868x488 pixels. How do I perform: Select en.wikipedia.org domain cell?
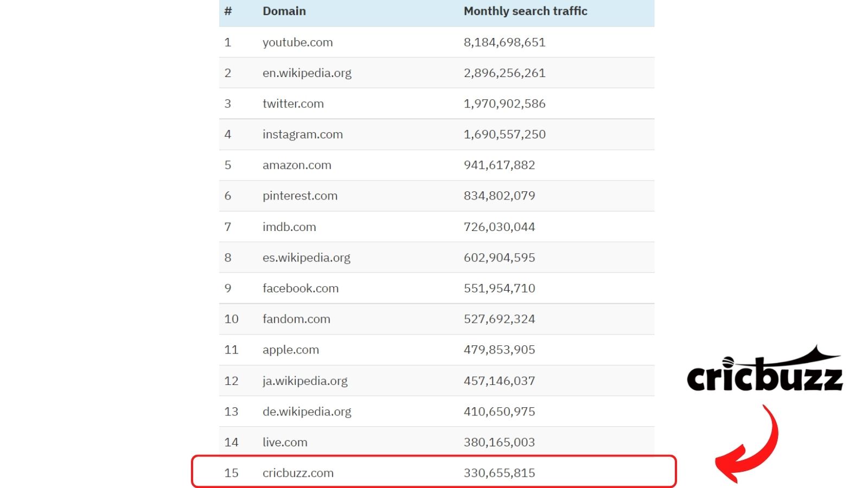coord(307,73)
